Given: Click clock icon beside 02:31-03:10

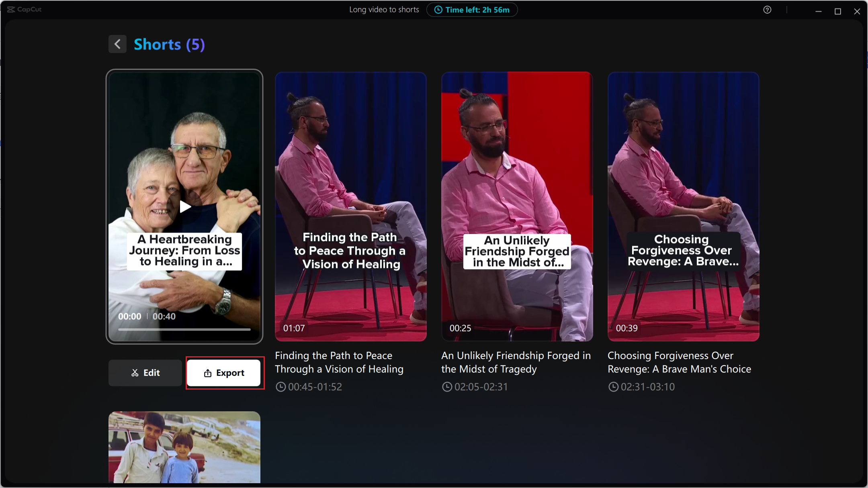Looking at the screenshot, I should (613, 387).
